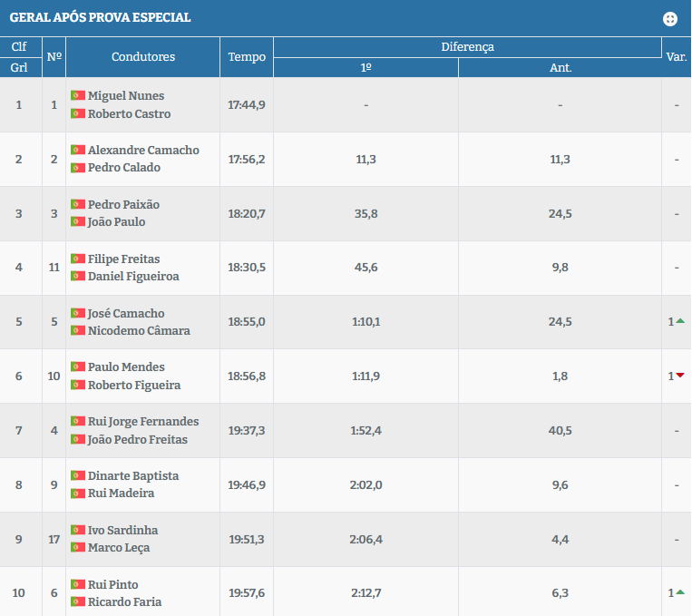The image size is (692, 616).
Task: Click the Diferença 1º column header
Action: [365, 68]
